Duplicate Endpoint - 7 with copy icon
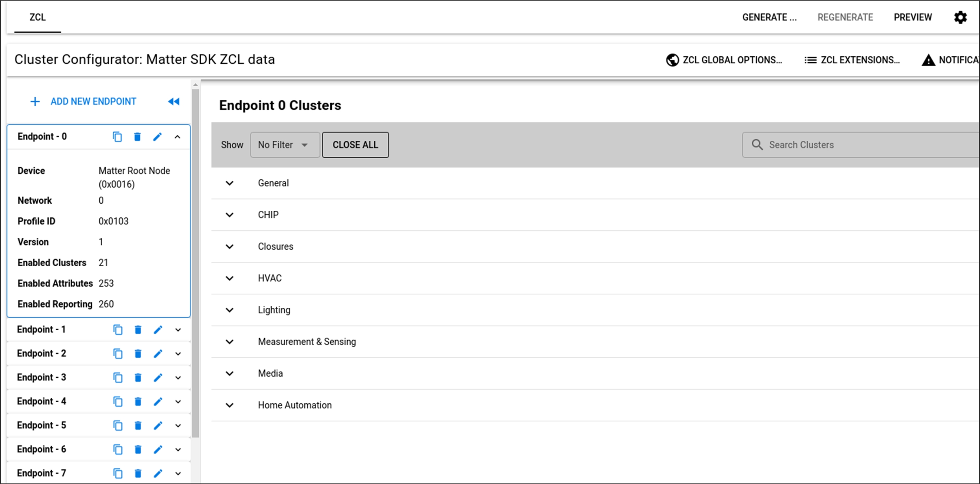This screenshot has height=484, width=980. [118, 473]
